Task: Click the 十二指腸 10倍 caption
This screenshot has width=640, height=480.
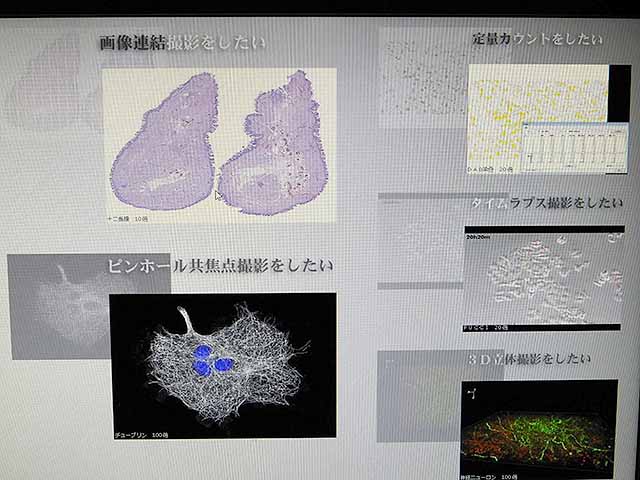Action: (x=128, y=219)
